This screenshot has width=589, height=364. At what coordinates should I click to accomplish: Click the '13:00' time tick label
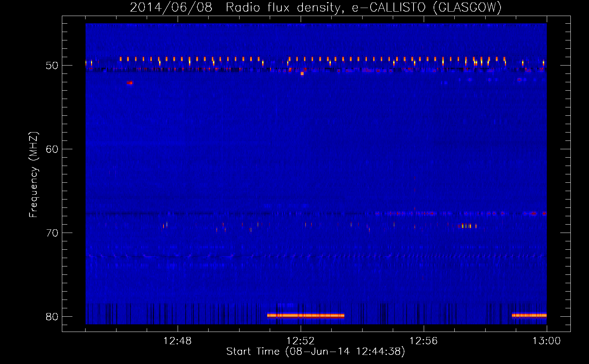coord(546,341)
